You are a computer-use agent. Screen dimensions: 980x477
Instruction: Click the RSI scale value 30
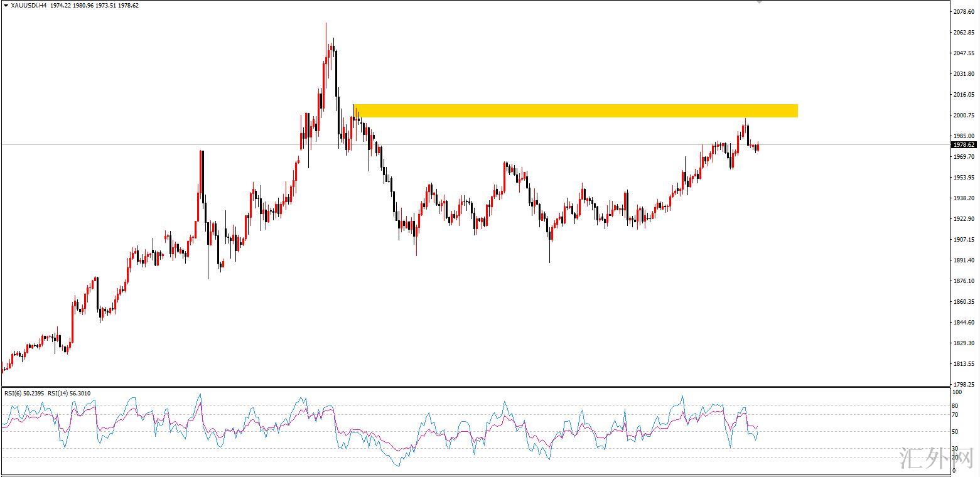coord(956,448)
